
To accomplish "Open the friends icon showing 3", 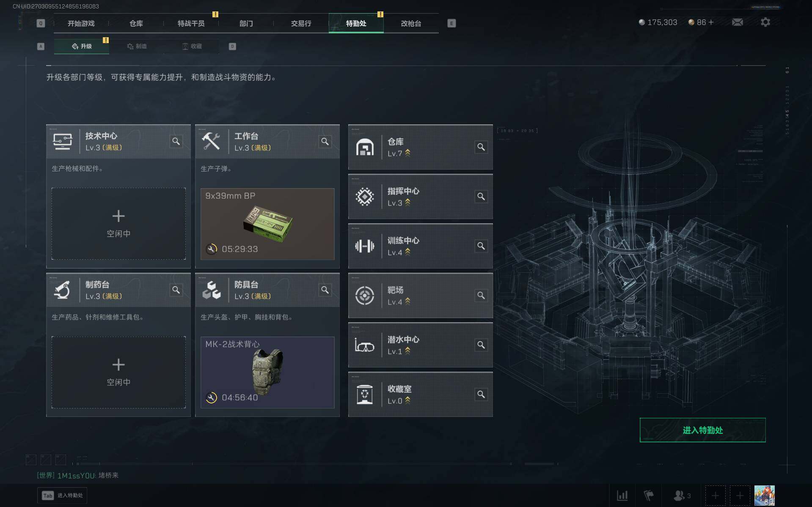I will (682, 495).
